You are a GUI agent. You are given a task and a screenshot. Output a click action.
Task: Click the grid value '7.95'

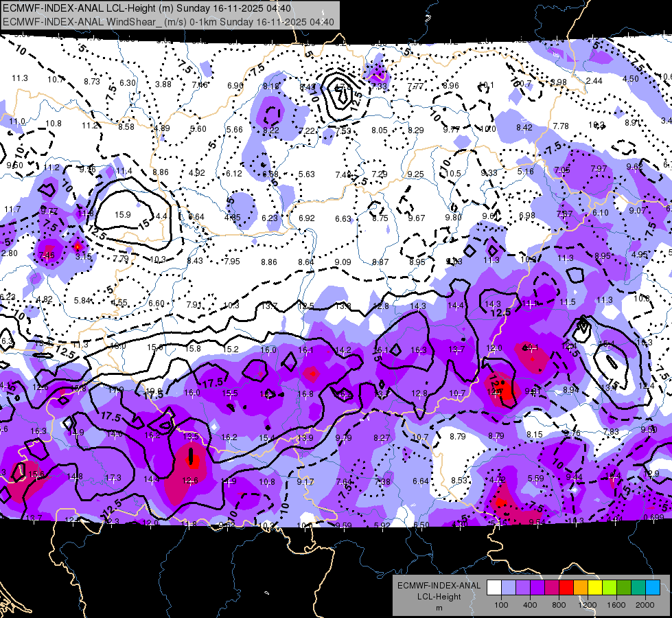[x=232, y=261]
